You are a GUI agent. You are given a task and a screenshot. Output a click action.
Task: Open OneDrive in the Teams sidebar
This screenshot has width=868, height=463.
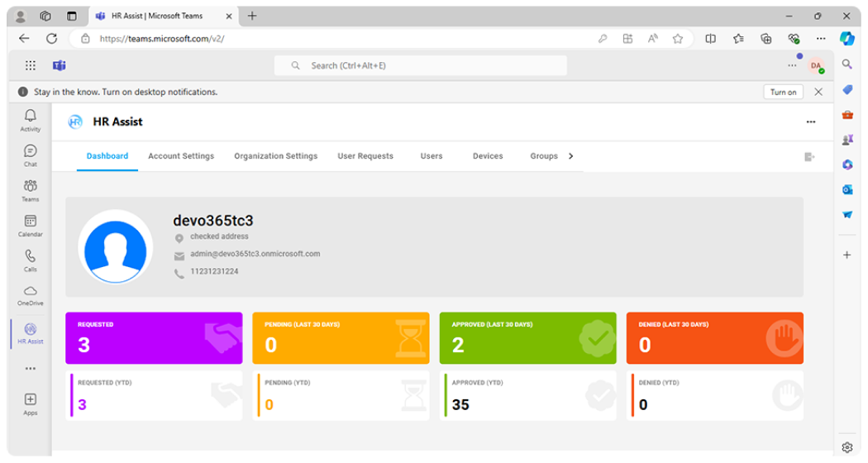(x=31, y=294)
